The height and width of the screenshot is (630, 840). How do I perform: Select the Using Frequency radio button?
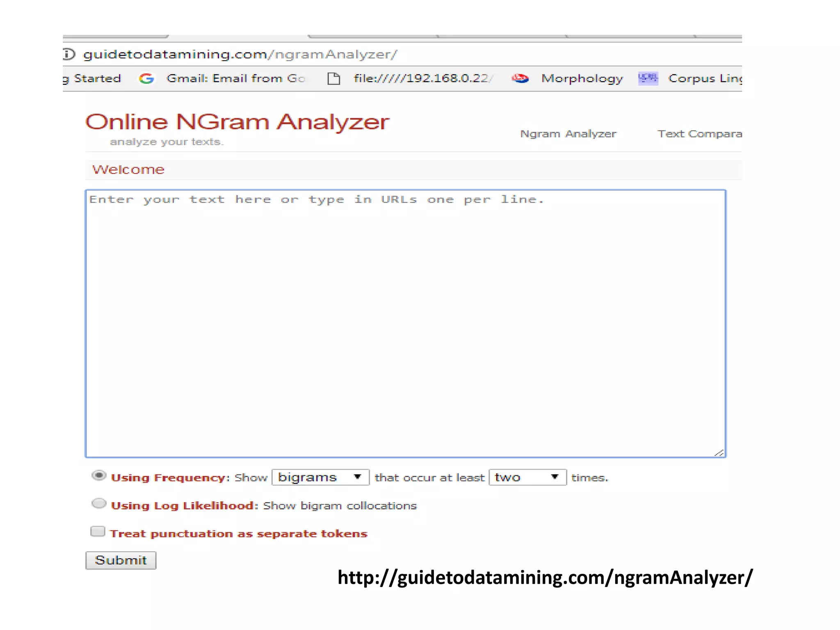[99, 476]
